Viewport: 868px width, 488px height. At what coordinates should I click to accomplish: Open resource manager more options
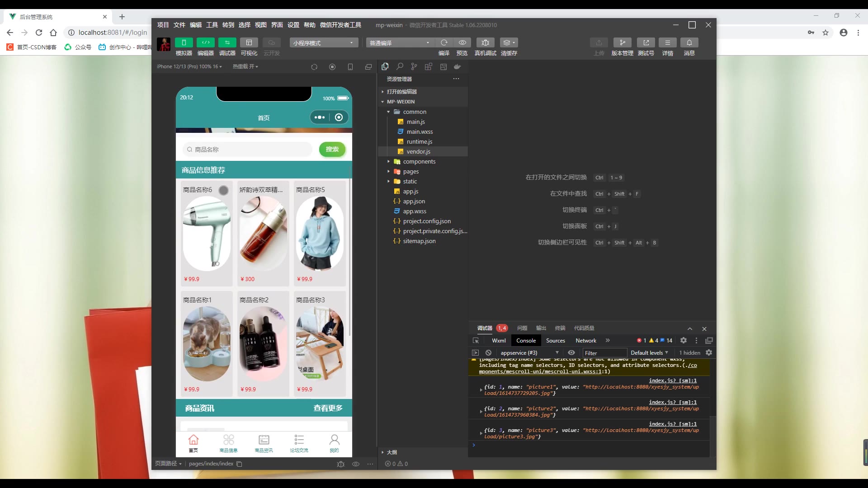click(x=456, y=79)
